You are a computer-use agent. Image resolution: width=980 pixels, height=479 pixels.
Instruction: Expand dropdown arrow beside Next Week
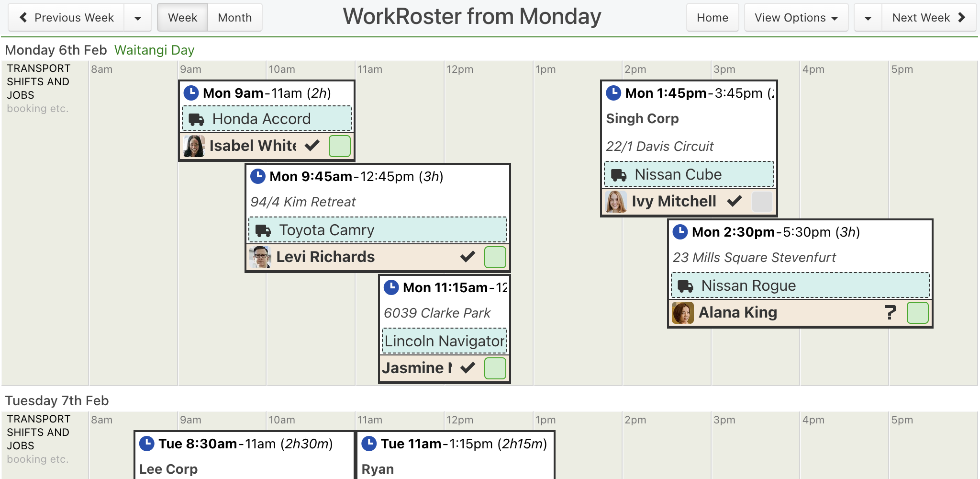868,18
